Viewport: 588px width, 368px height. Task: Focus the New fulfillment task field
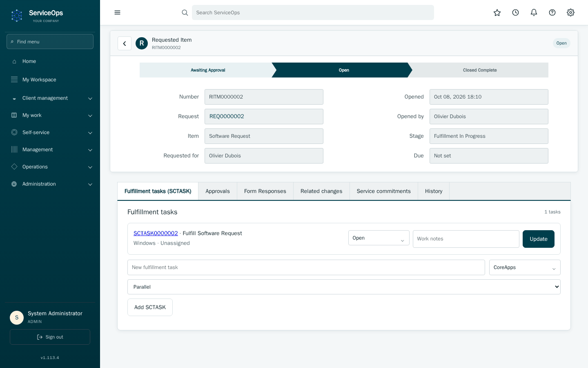click(306, 267)
